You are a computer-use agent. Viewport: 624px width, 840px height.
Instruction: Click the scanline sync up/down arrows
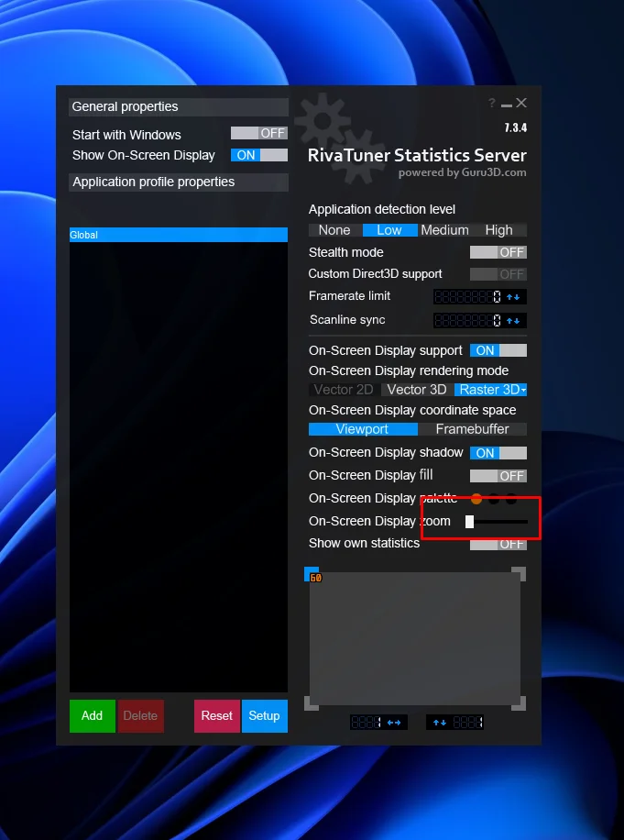513,321
